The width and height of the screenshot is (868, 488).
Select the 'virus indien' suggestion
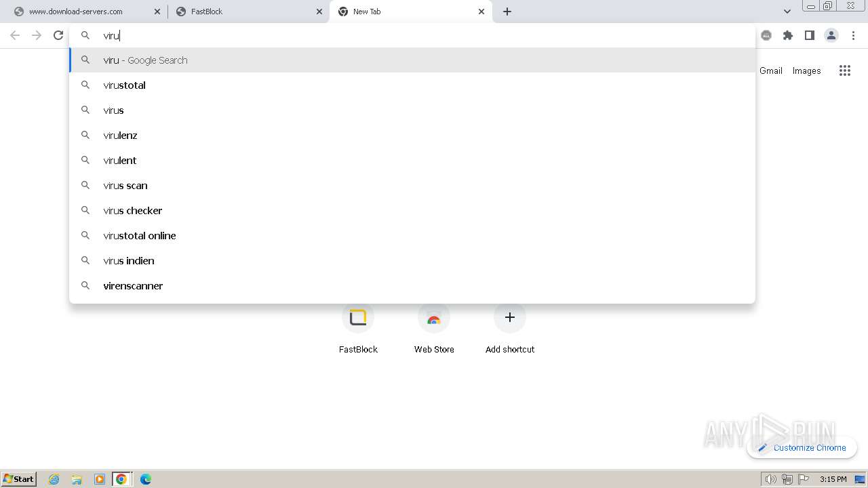click(412, 261)
